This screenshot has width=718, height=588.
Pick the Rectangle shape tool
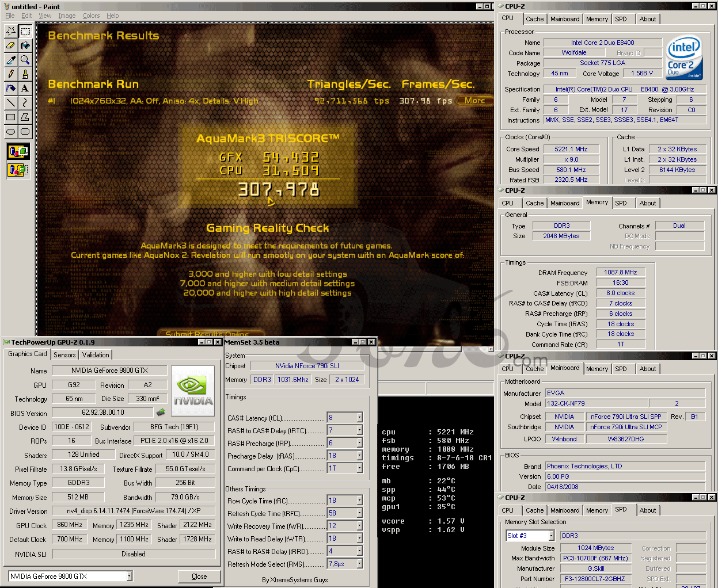(x=11, y=117)
